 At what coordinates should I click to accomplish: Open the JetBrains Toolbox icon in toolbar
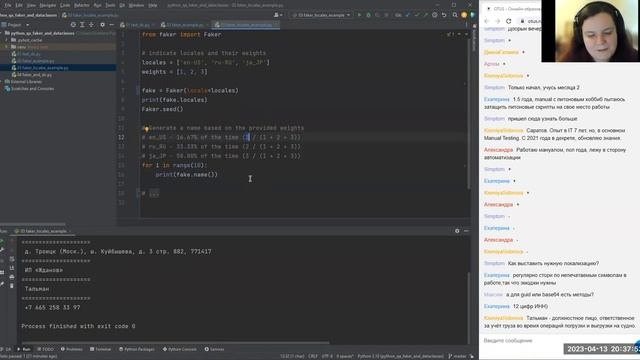point(472,15)
